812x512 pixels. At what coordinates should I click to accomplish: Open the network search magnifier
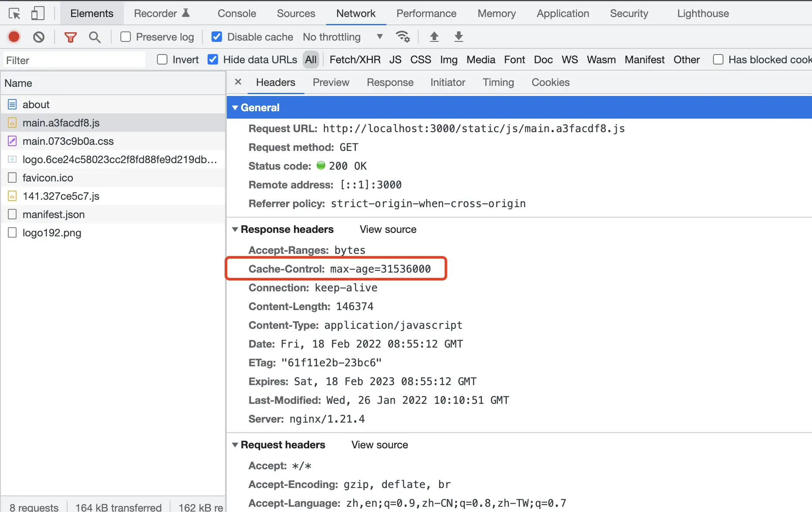pyautogui.click(x=95, y=37)
